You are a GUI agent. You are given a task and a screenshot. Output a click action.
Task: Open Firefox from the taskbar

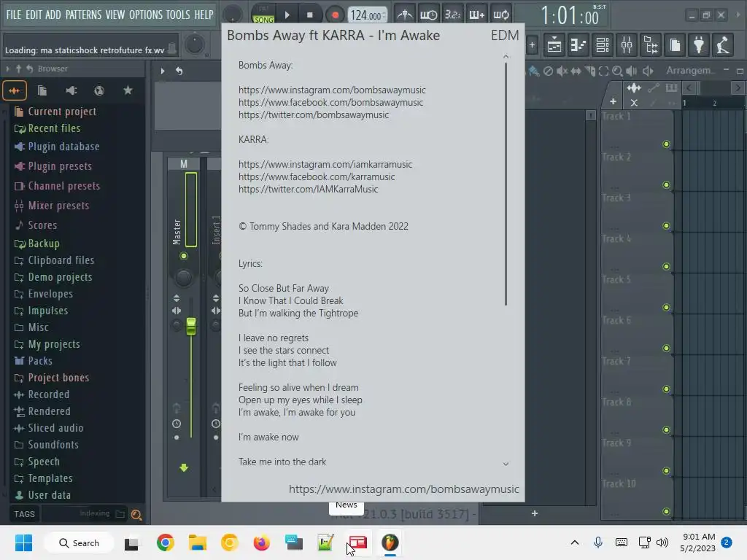click(x=262, y=542)
